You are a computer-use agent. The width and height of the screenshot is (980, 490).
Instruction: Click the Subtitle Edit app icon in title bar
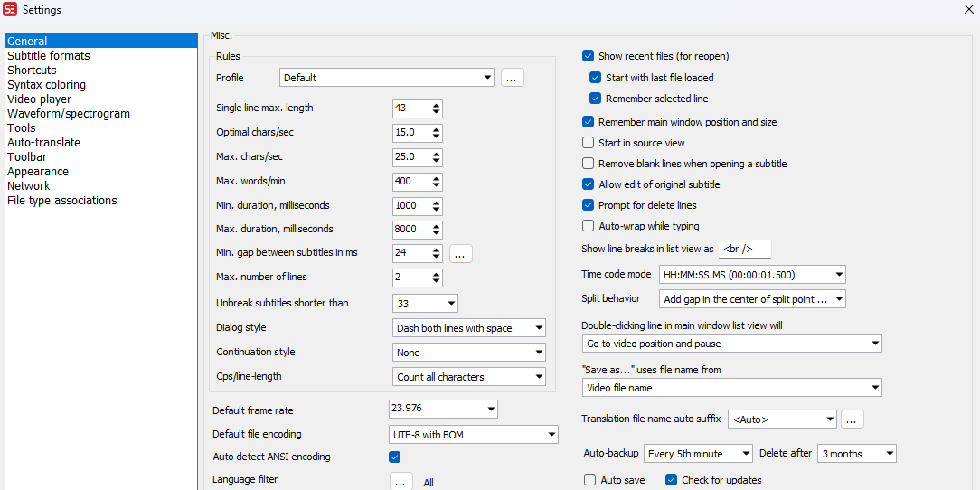coord(12,9)
